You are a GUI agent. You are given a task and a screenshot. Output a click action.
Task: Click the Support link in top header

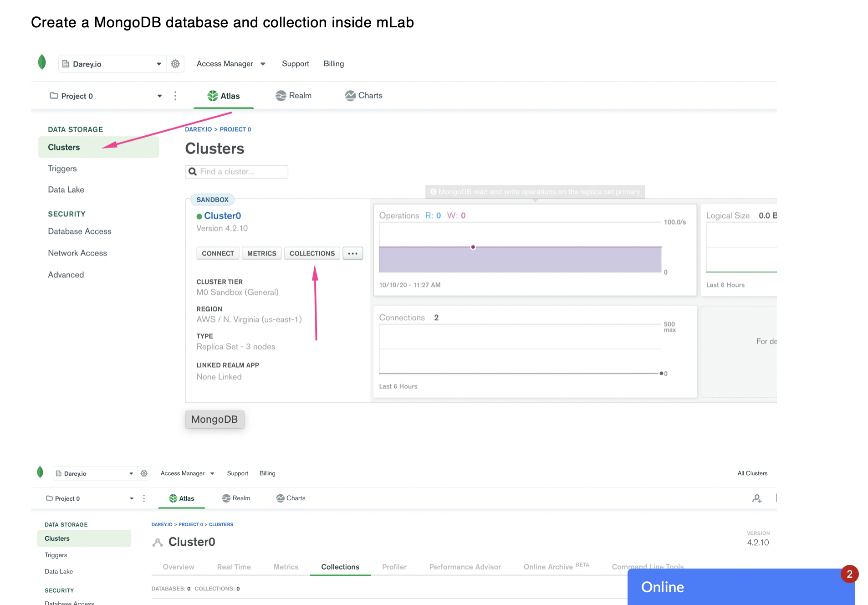coord(295,64)
